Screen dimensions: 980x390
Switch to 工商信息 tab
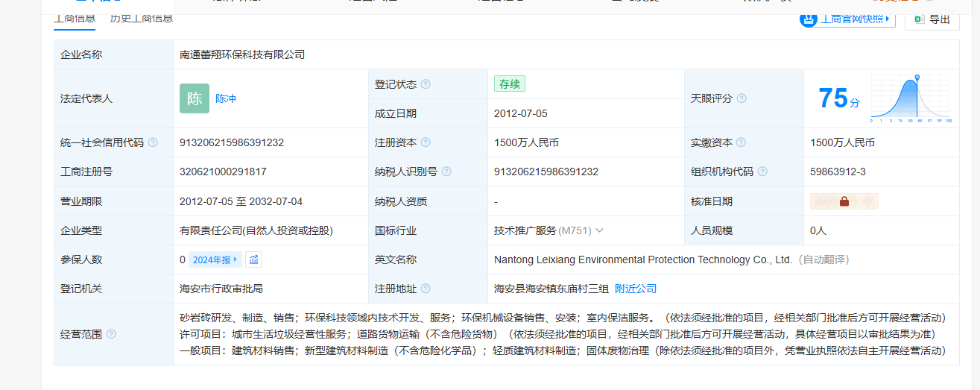tap(75, 18)
